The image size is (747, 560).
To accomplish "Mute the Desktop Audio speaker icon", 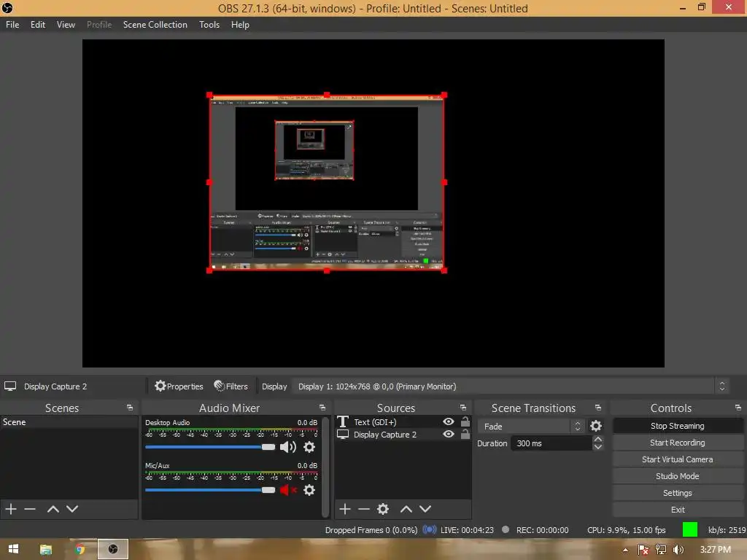I will (287, 447).
